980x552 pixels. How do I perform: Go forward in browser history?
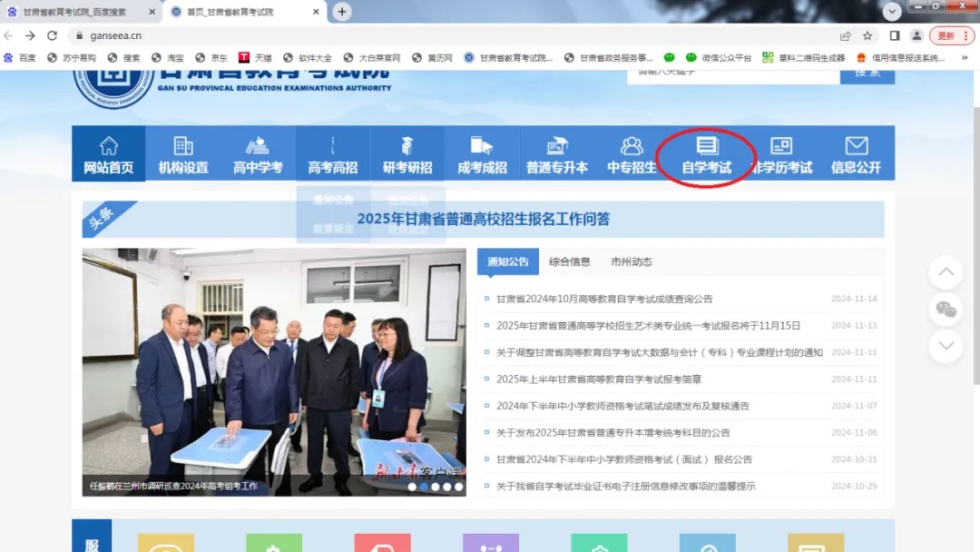click(30, 35)
